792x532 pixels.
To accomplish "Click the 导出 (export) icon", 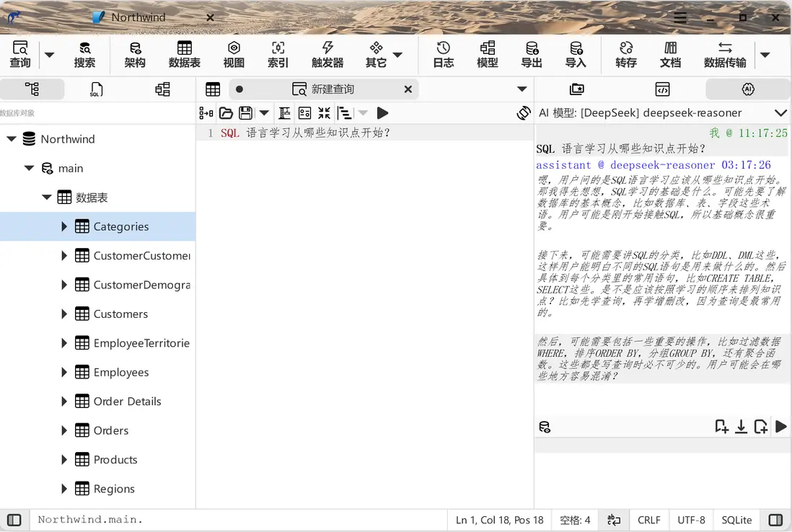I will 532,54.
